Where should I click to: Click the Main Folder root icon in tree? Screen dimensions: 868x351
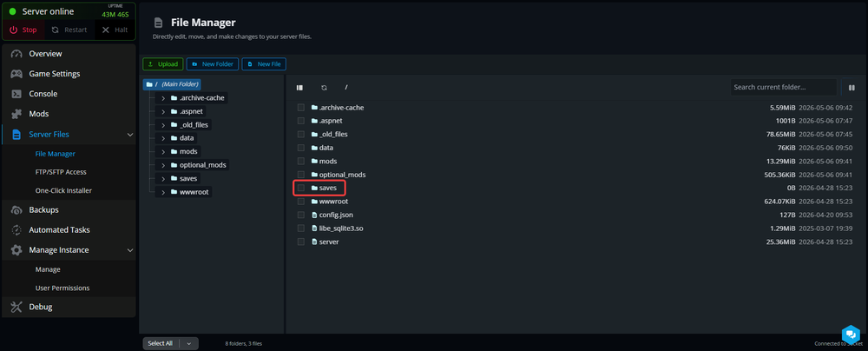coord(149,84)
